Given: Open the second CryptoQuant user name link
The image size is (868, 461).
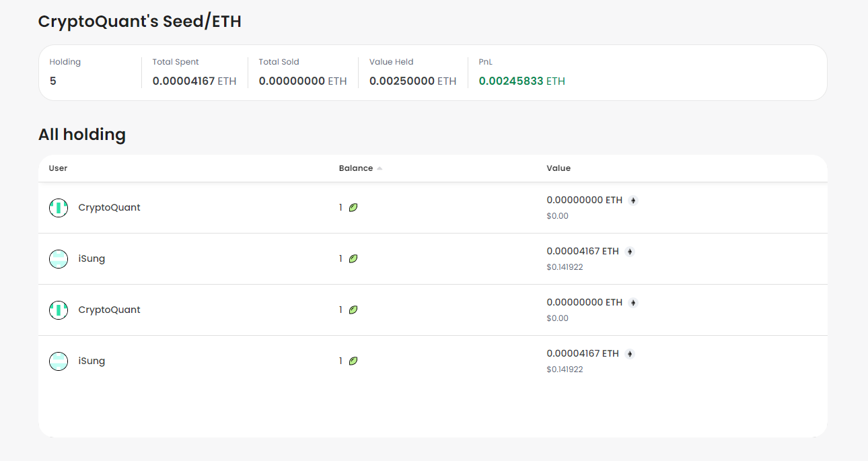Looking at the screenshot, I should point(110,310).
